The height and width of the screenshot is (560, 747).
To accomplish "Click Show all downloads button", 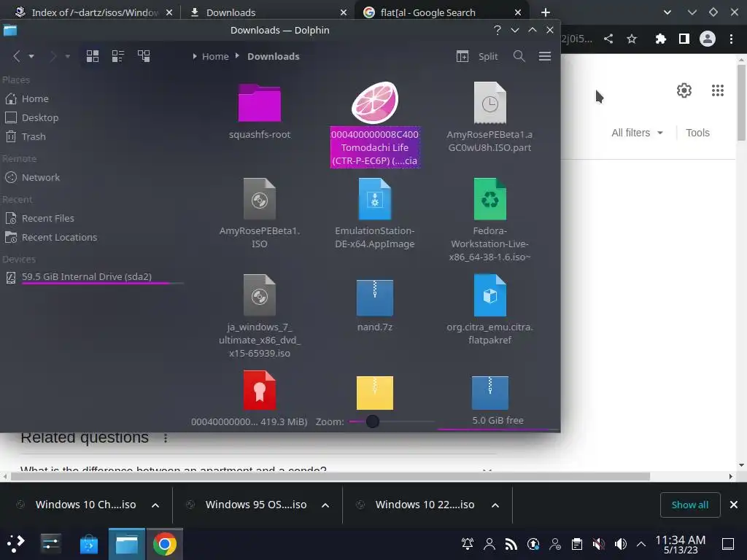I will click(x=690, y=505).
